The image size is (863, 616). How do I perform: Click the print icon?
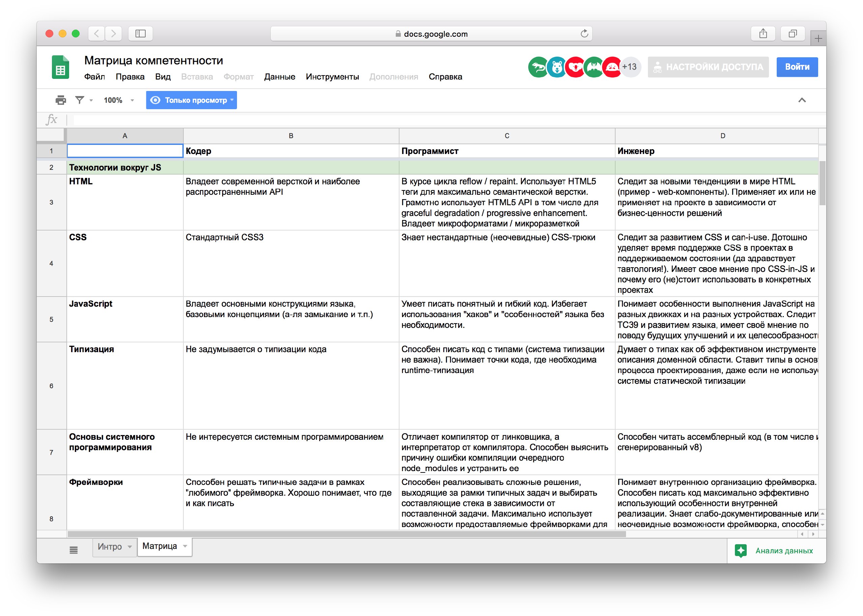[61, 100]
